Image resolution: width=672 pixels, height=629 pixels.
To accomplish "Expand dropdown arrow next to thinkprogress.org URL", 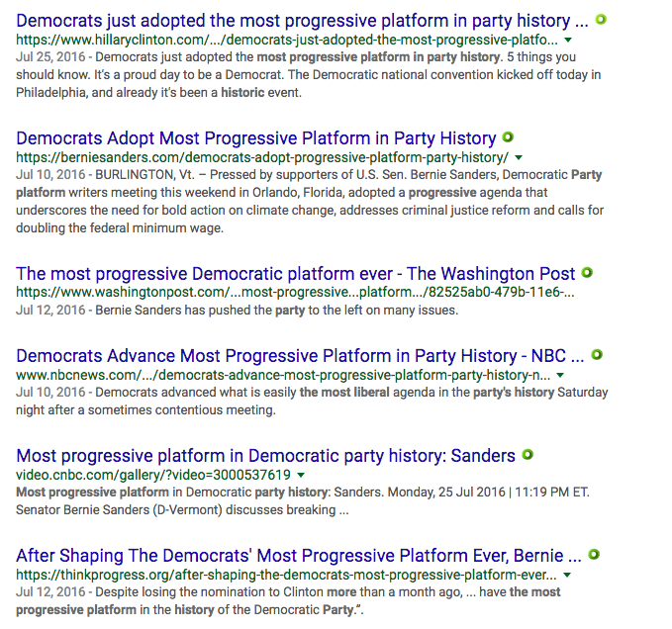I will [567, 575].
